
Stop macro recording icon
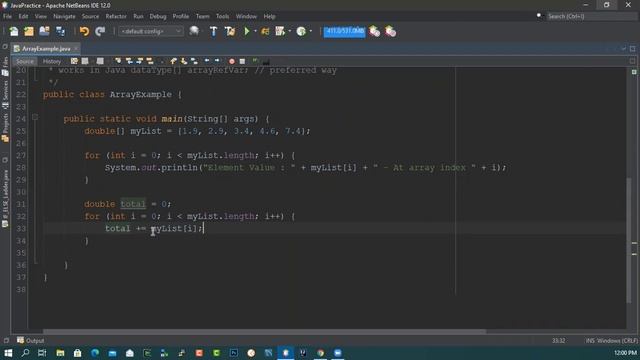[x=242, y=61]
